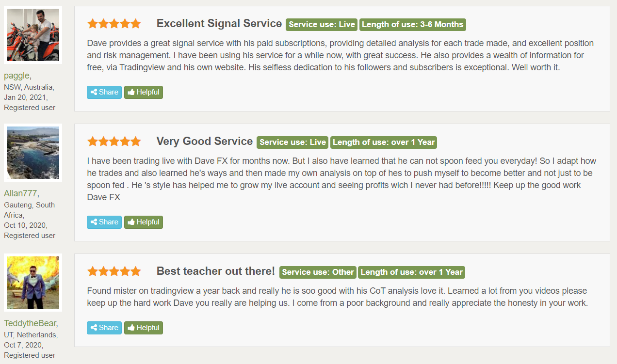The width and height of the screenshot is (617, 364).
Task: Click 'Length of use: 3-6 Months' badge
Action: tap(412, 24)
